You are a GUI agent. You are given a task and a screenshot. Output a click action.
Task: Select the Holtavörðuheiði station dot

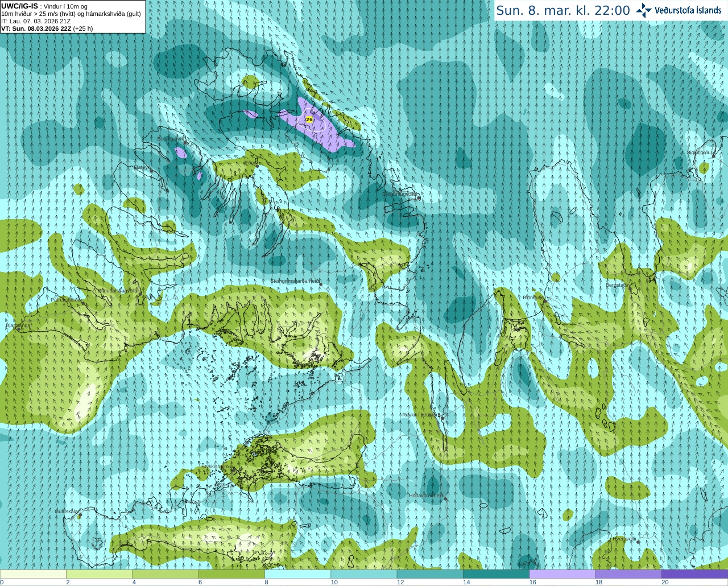point(446,500)
